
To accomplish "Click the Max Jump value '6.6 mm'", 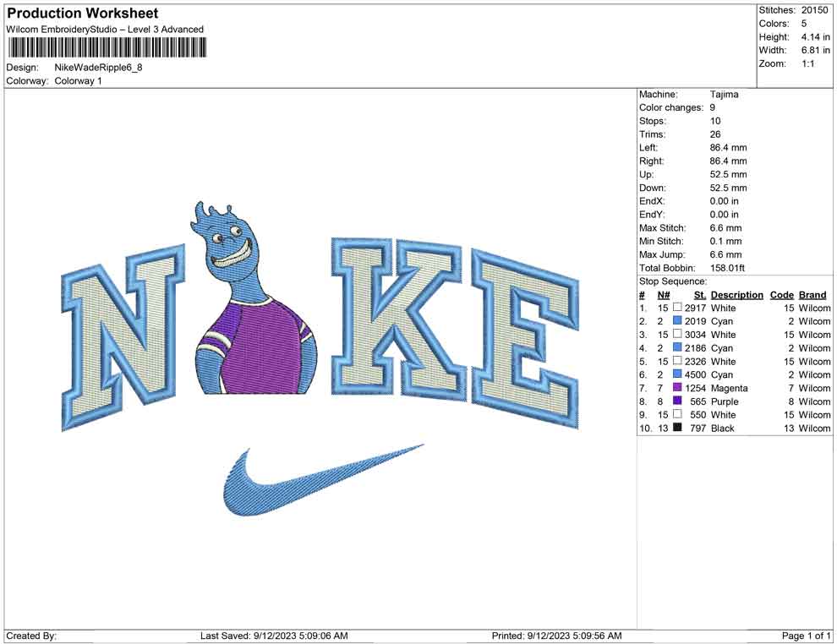I will click(726, 254).
